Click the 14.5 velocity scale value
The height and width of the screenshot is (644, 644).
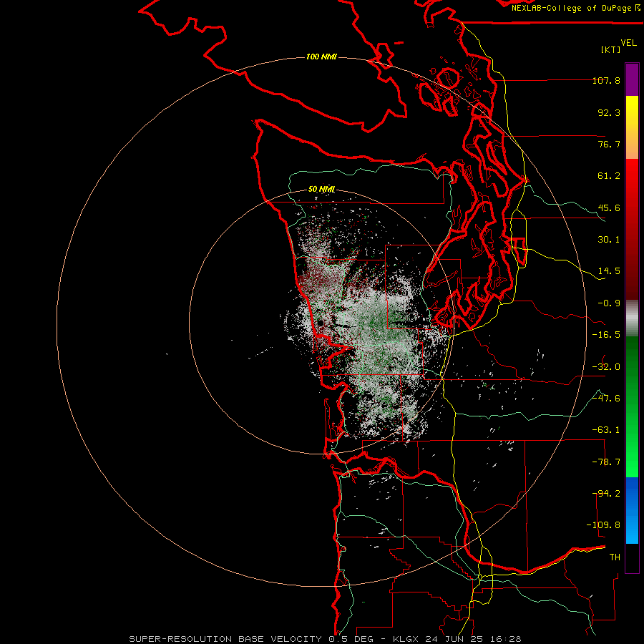(x=609, y=271)
